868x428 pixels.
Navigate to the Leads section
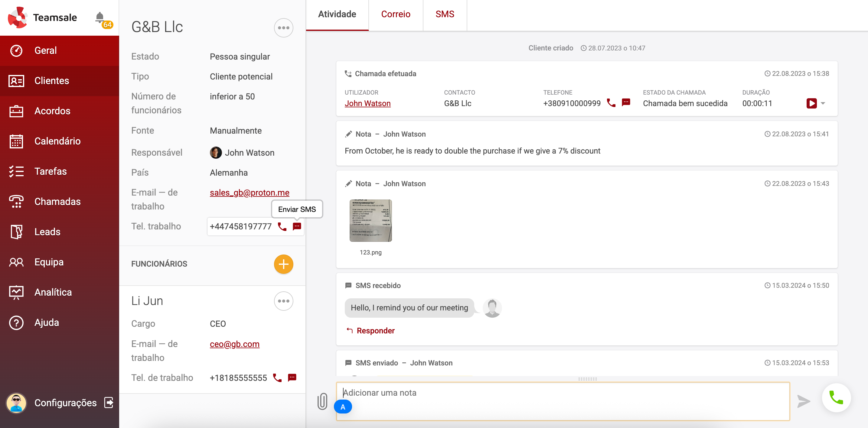47,232
